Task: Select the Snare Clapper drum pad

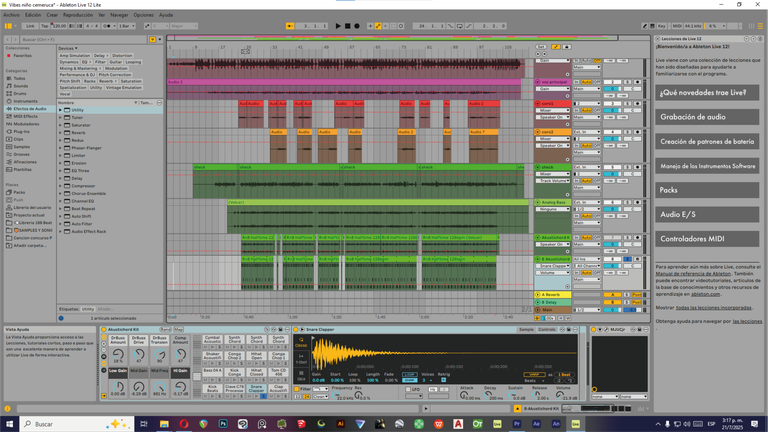Action: point(256,387)
